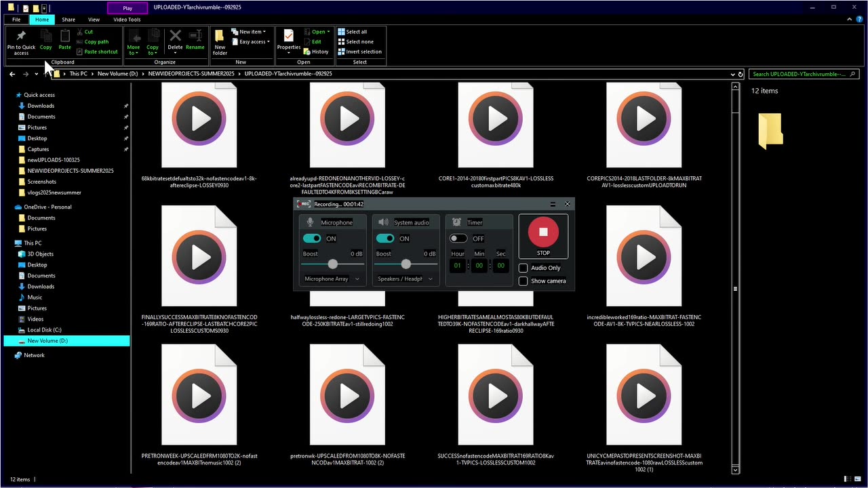Click New Volume (D:) in the address breadcrumb
Image resolution: width=868 pixels, height=488 pixels.
tap(118, 74)
